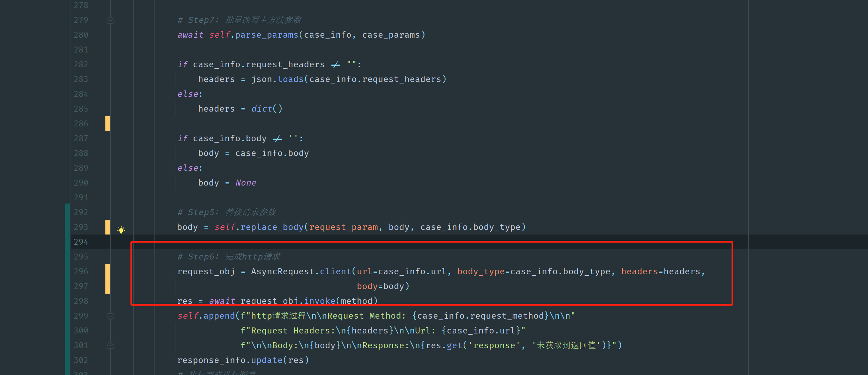Click line number 282 in the gutter
Image resolution: width=868 pixels, height=375 pixels.
click(x=81, y=64)
